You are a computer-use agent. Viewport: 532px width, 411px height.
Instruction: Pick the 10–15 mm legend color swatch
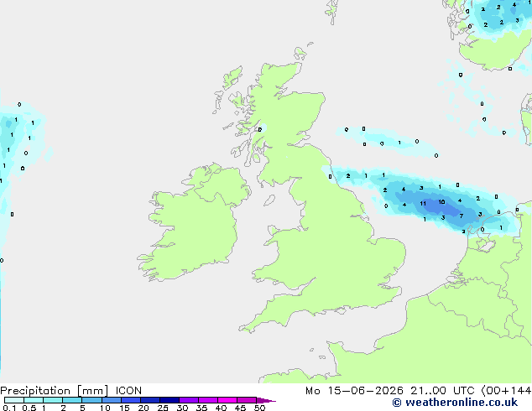tap(111, 400)
